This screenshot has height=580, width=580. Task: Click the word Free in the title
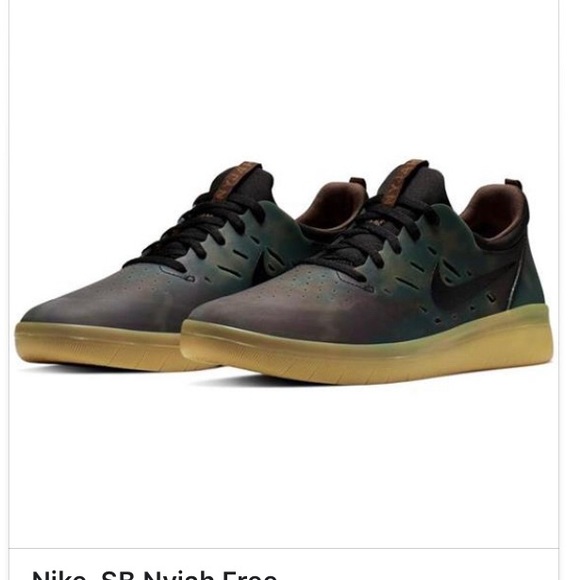click(250, 575)
